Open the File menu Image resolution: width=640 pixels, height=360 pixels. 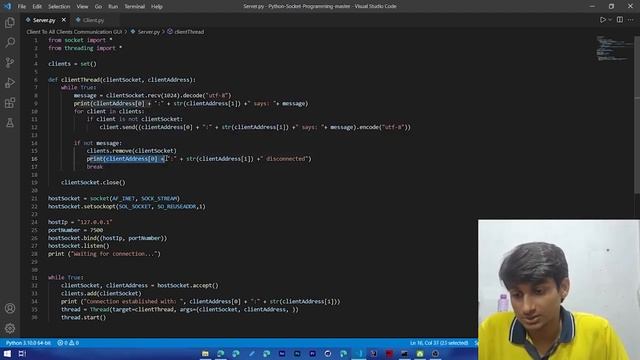pos(22,7)
